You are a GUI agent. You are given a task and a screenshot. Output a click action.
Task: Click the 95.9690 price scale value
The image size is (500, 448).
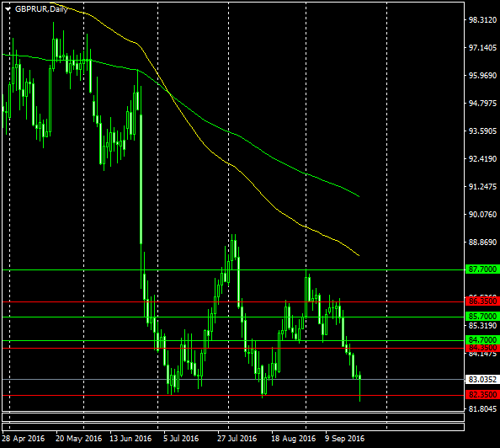tap(482, 75)
